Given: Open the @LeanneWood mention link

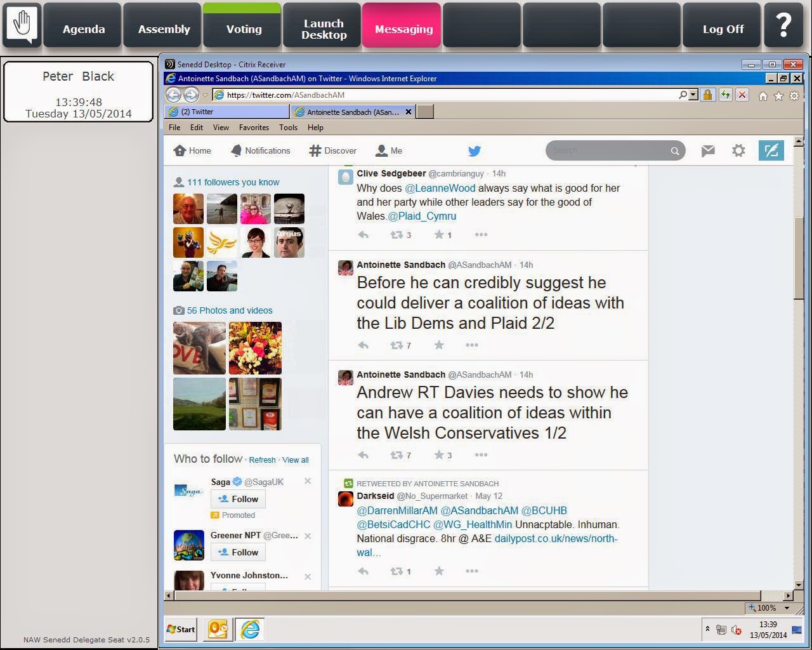Looking at the screenshot, I should coord(440,188).
